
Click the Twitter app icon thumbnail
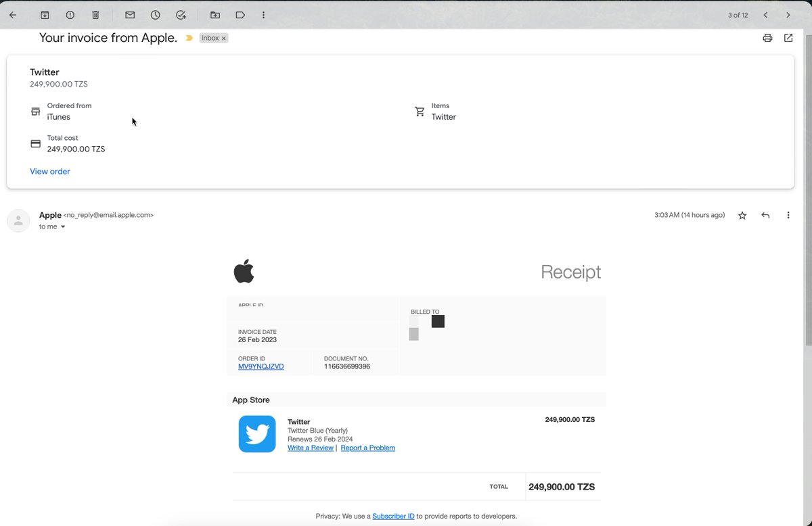257,434
